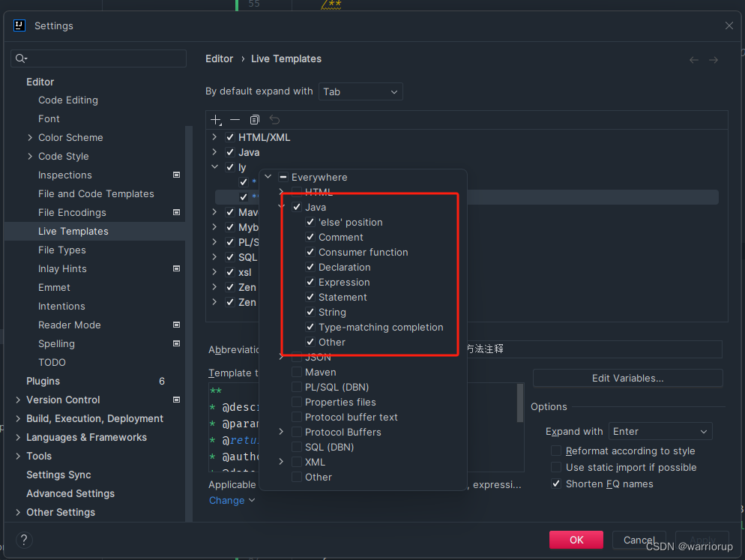The image size is (745, 560).
Task: Toggle the 'else' position checkbox
Action: click(x=310, y=222)
